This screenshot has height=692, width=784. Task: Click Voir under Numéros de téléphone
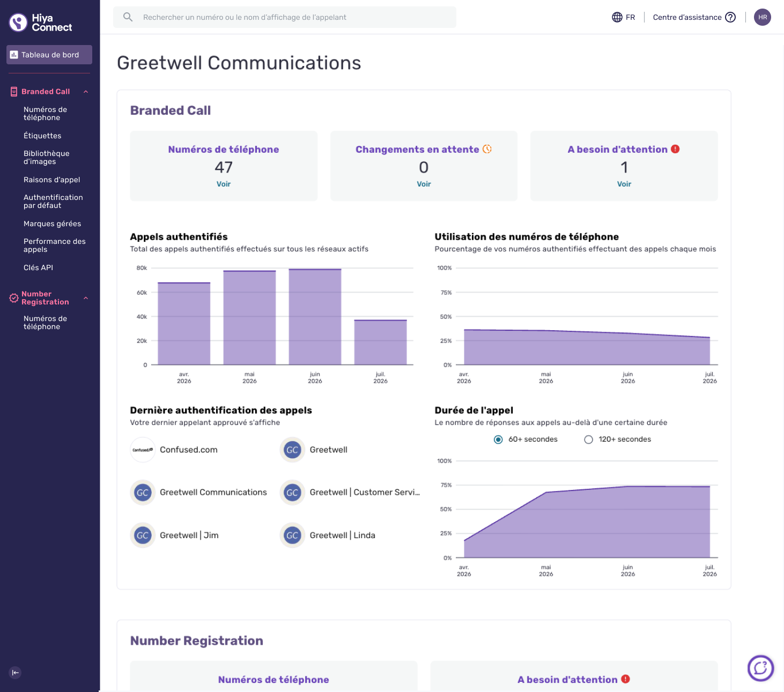coord(224,184)
